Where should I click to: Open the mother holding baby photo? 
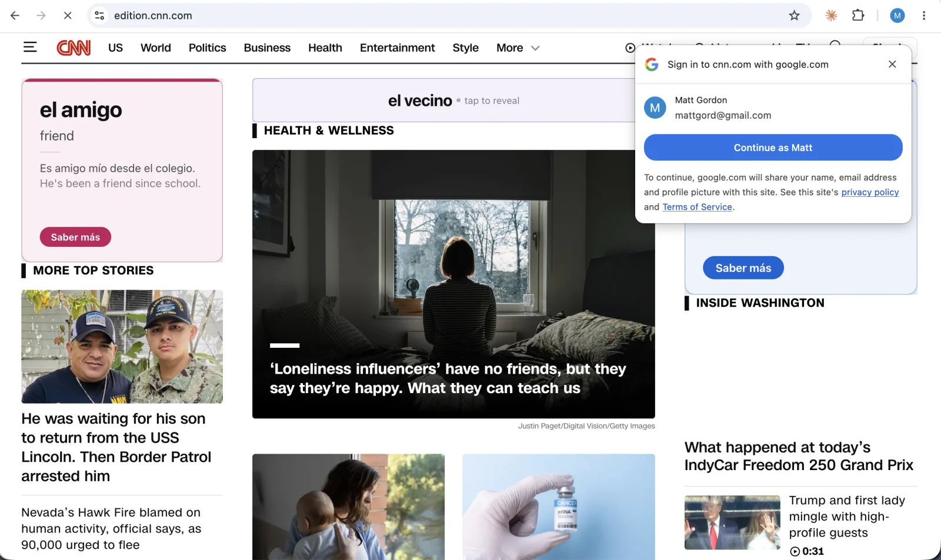(x=348, y=507)
